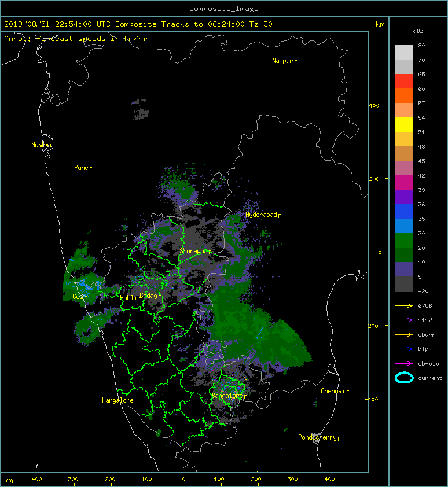Click the magenta eb+bip arrow icon
This screenshot has height=487, width=448.
point(404,363)
